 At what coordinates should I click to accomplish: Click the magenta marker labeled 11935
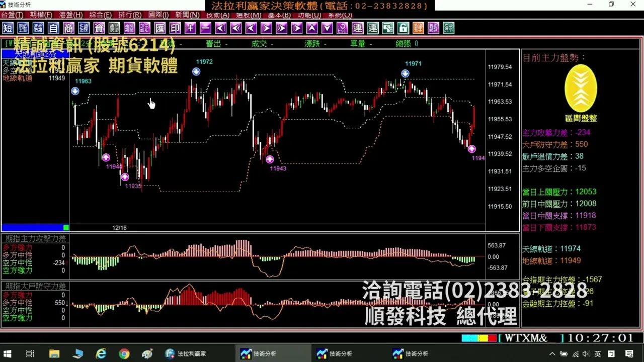(x=125, y=177)
